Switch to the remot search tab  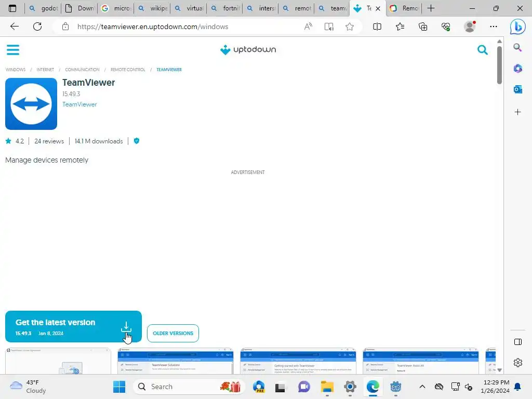[x=297, y=8]
